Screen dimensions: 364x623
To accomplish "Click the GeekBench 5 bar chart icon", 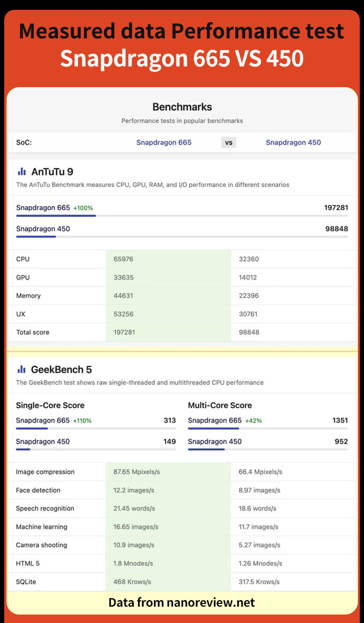I will pos(22,369).
